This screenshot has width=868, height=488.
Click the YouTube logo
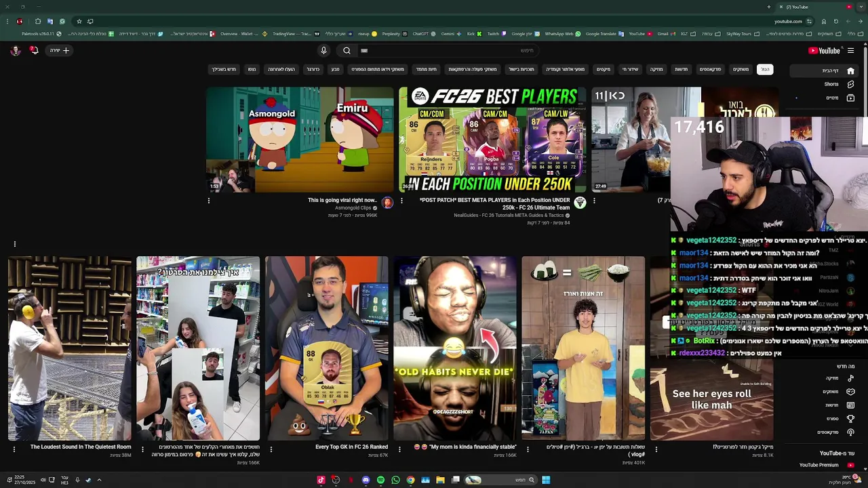point(824,50)
